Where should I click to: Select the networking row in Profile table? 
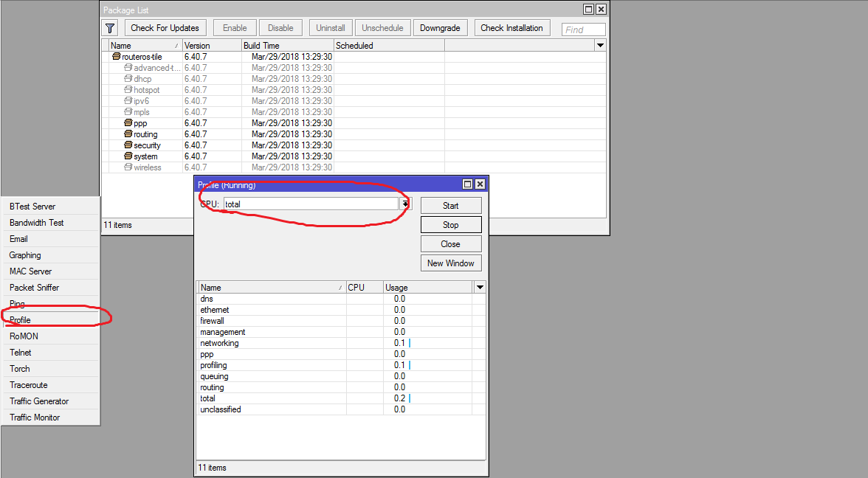pyautogui.click(x=341, y=343)
